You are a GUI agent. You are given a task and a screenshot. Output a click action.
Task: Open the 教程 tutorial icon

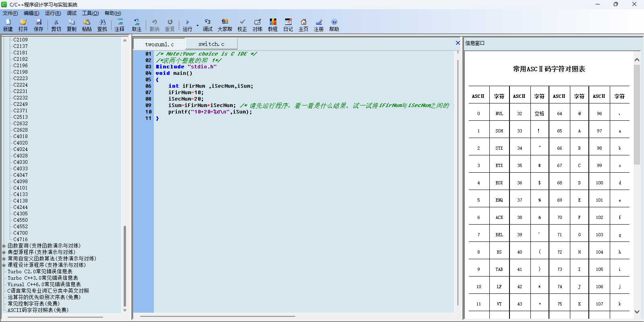pyautogui.click(x=273, y=25)
